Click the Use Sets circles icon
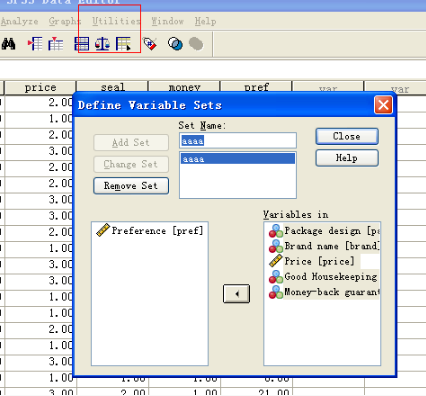This screenshot has width=426, height=396. tap(175, 44)
